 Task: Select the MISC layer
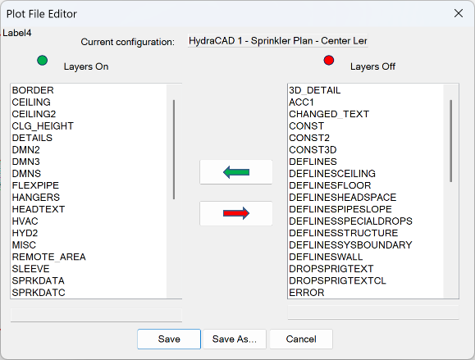(x=89, y=245)
